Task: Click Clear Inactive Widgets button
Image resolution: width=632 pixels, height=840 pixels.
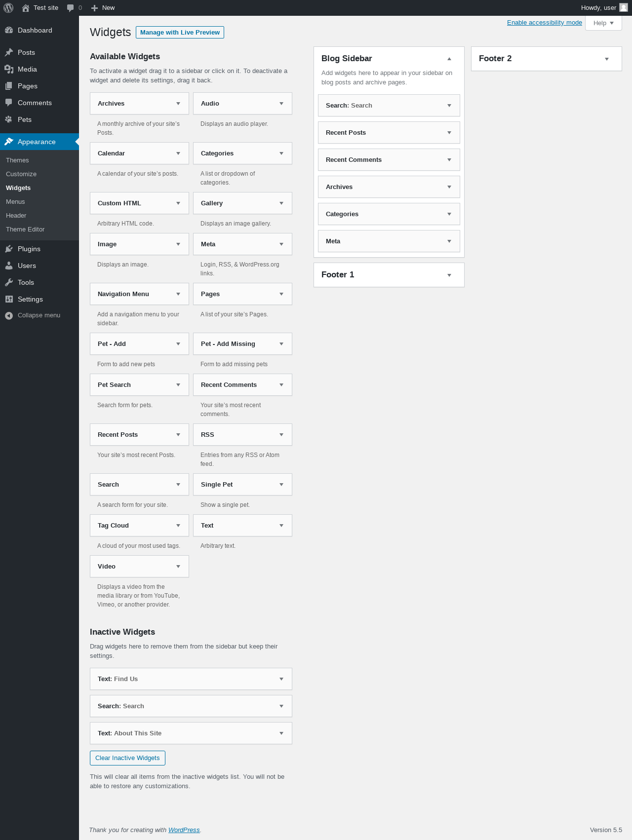Action: (x=127, y=758)
